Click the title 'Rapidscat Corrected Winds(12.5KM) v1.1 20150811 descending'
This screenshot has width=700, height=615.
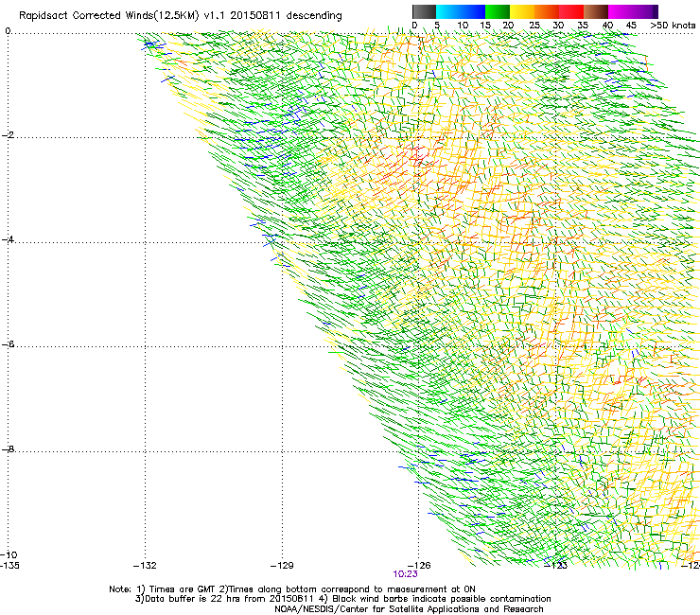click(x=181, y=16)
